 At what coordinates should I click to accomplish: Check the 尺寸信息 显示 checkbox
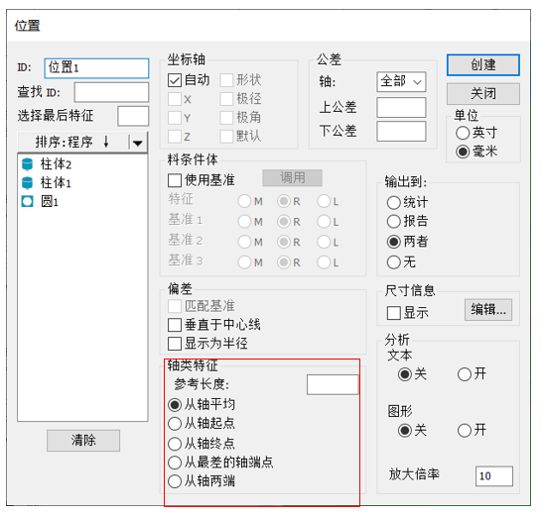393,313
